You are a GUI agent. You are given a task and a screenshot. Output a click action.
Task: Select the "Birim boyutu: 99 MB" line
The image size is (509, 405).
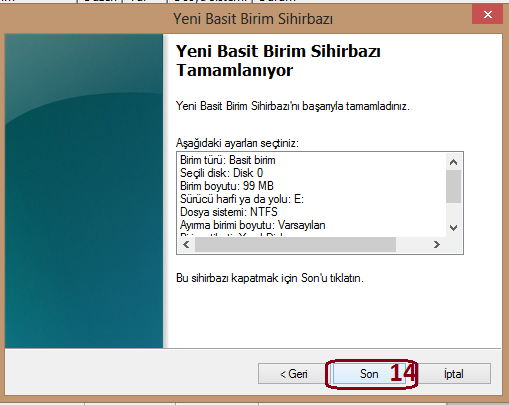click(x=227, y=186)
